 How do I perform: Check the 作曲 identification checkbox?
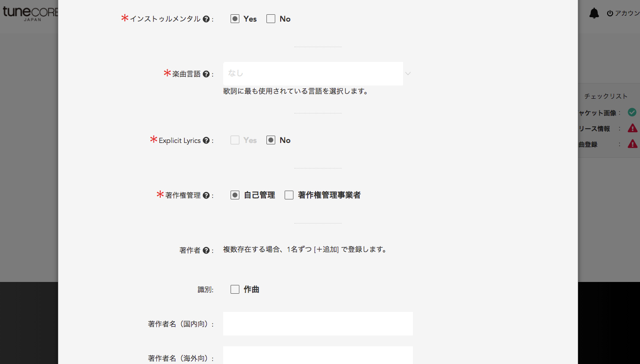[235, 289]
